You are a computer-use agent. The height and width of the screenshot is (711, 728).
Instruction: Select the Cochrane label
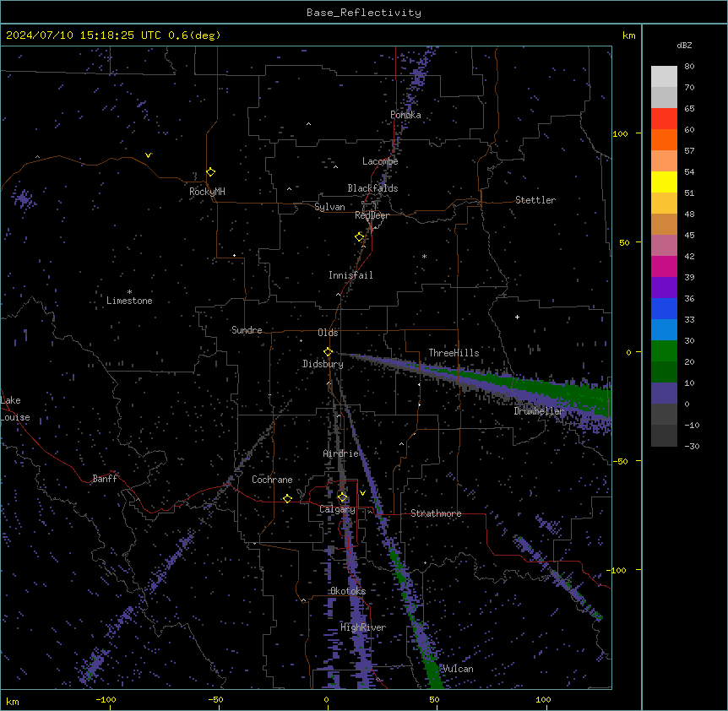pos(272,480)
